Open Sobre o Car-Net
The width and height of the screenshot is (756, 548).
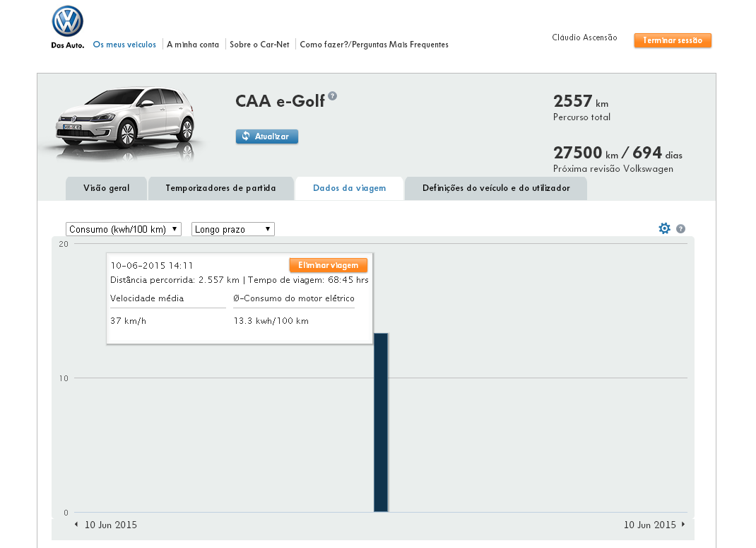coord(259,45)
